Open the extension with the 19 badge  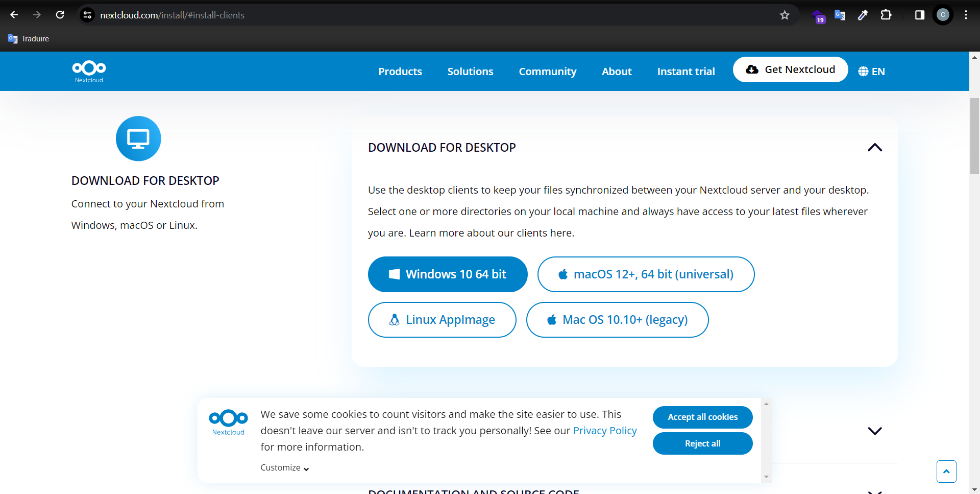[x=818, y=16]
